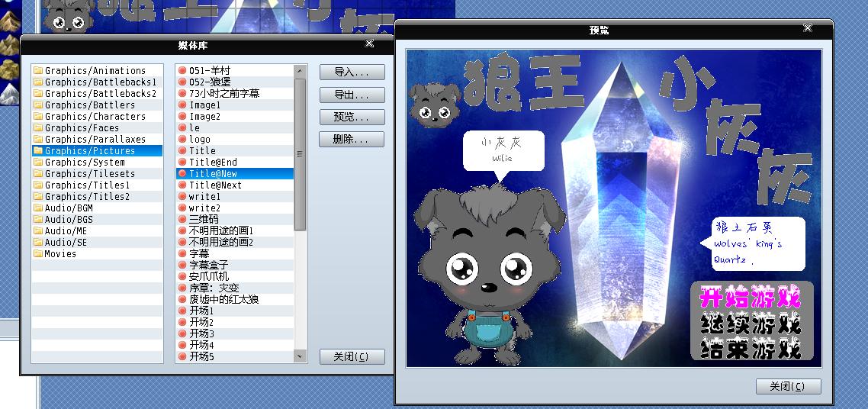The height and width of the screenshot is (409, 868).
Task: Click red file icon beside logo
Action: coord(182,139)
